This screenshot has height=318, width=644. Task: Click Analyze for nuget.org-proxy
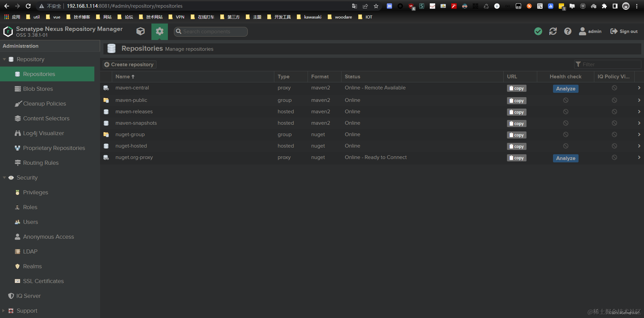(565, 158)
